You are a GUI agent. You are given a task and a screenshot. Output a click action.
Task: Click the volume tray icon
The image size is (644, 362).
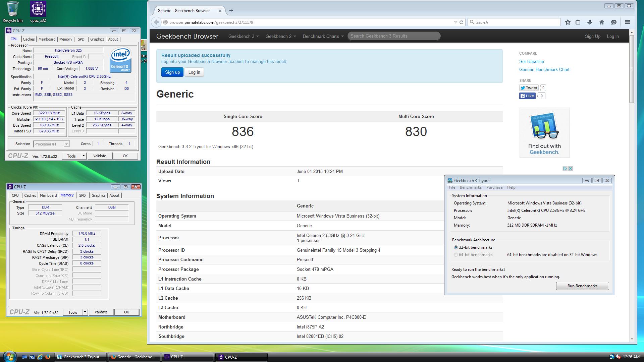pos(618,357)
